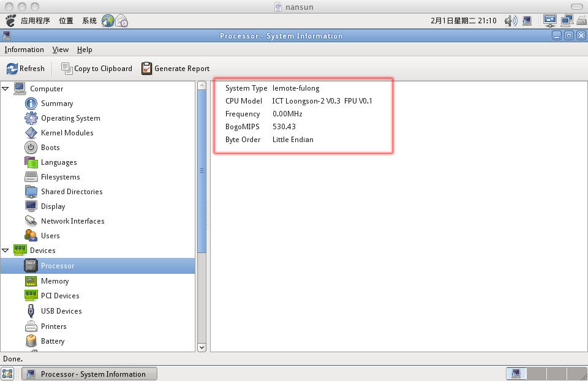Select the Shared Directories folder icon
588x381 pixels.
pos(31,191)
